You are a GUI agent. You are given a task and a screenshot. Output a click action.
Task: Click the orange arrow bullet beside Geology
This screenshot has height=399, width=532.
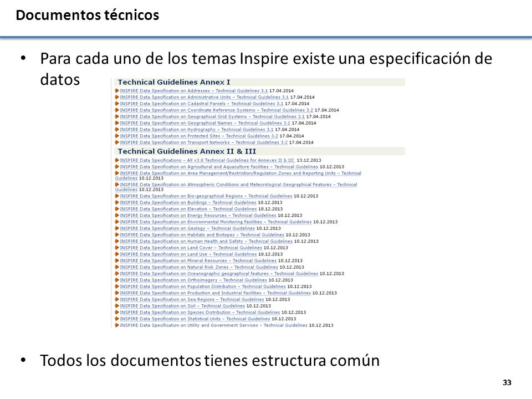tap(117, 228)
